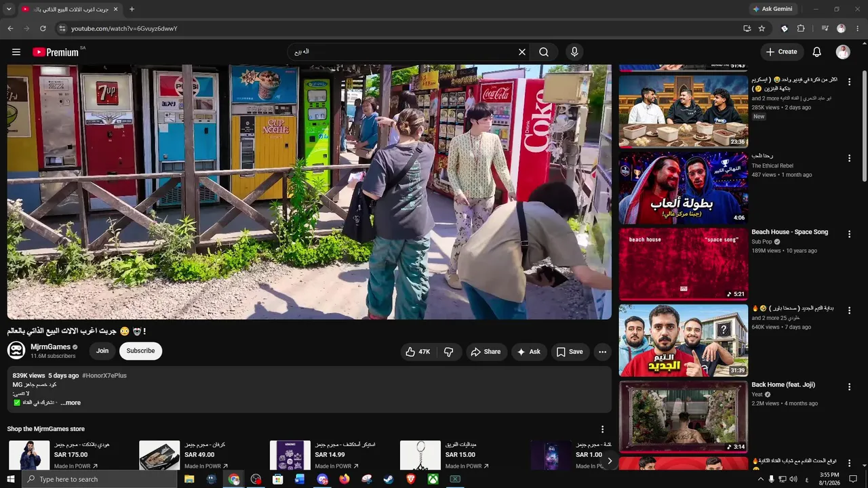This screenshot has height=488, width=868.
Task: Clear the YouTube search box text
Action: (522, 52)
